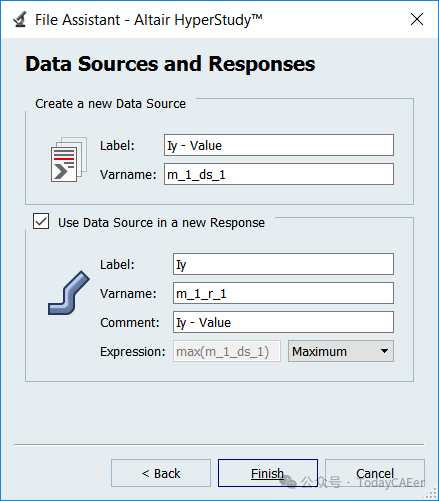Open the Maximum expression type dropdown
Viewport: 439px width, 501px height.
[341, 351]
